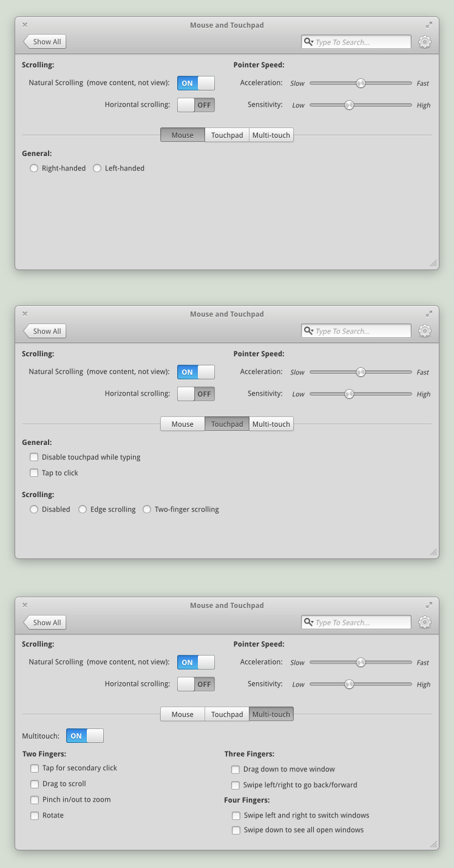Screen dimensions: 454x868
Task: Close the middle Mouse and Touchpad window
Action: (x=25, y=314)
